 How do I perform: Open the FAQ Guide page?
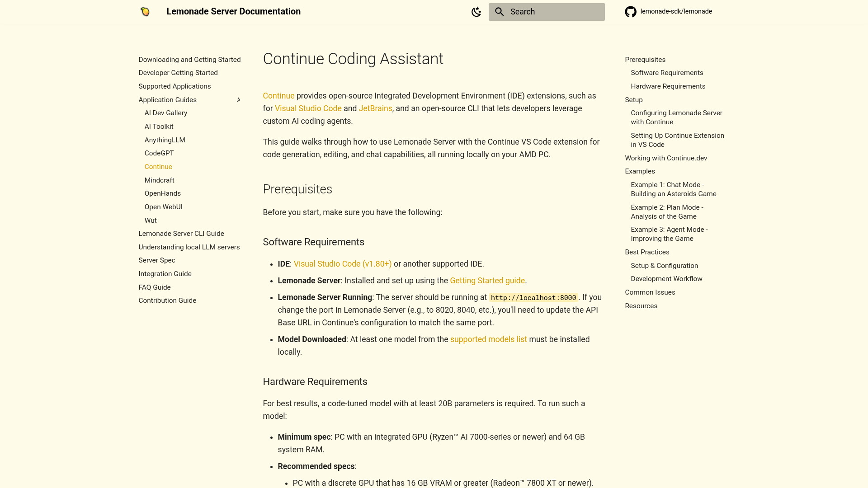tap(154, 287)
